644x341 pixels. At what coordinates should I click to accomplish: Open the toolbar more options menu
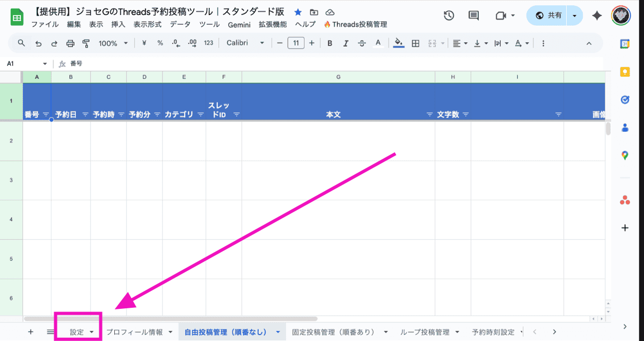[x=543, y=43]
